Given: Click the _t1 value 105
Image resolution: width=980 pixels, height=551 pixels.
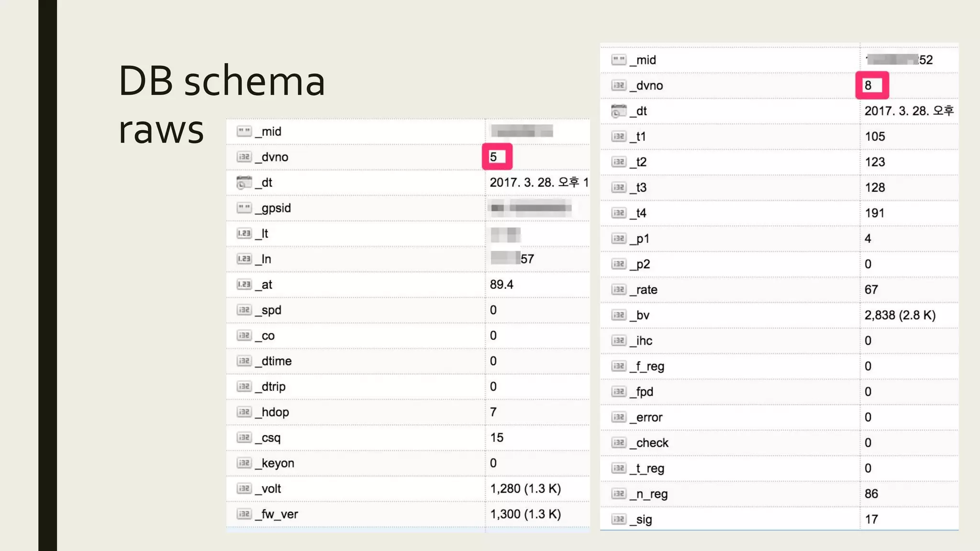Looking at the screenshot, I should pos(875,136).
